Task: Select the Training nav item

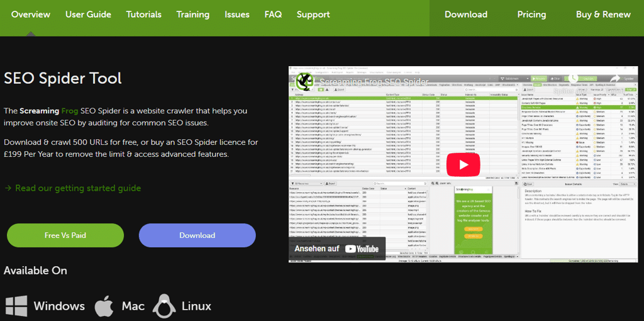Action: coord(193,15)
